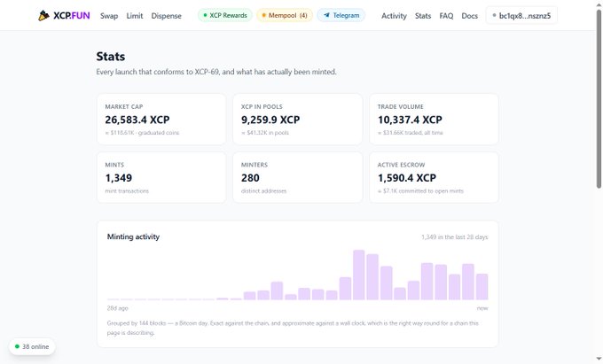Image resolution: width=603 pixels, height=364 pixels.
Task: Click the '1,349 in the last 28 days' label
Action: coord(455,237)
